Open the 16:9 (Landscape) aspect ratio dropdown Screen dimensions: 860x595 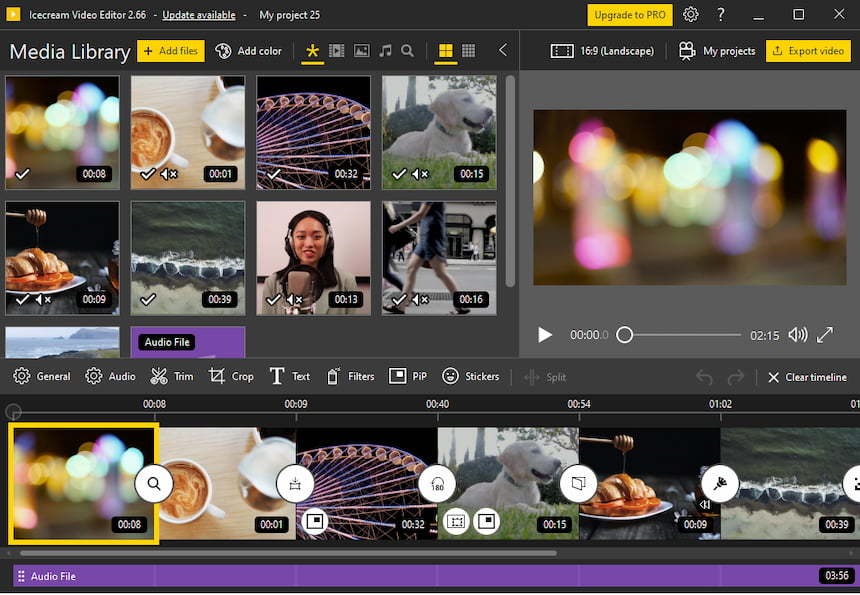point(602,51)
